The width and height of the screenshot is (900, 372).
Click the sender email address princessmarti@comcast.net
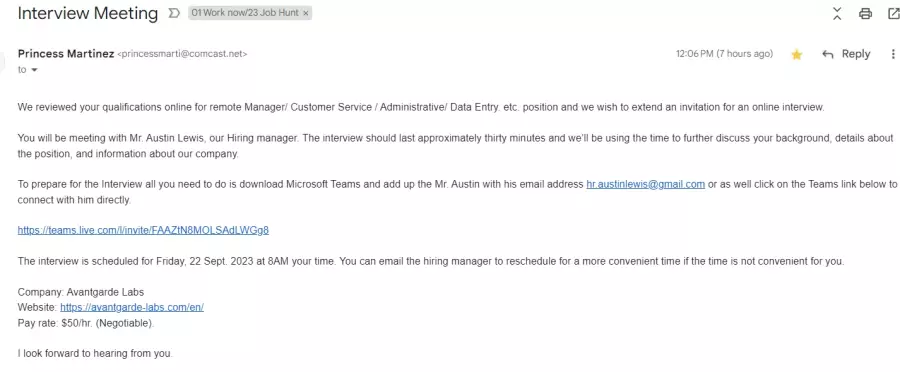(x=182, y=54)
